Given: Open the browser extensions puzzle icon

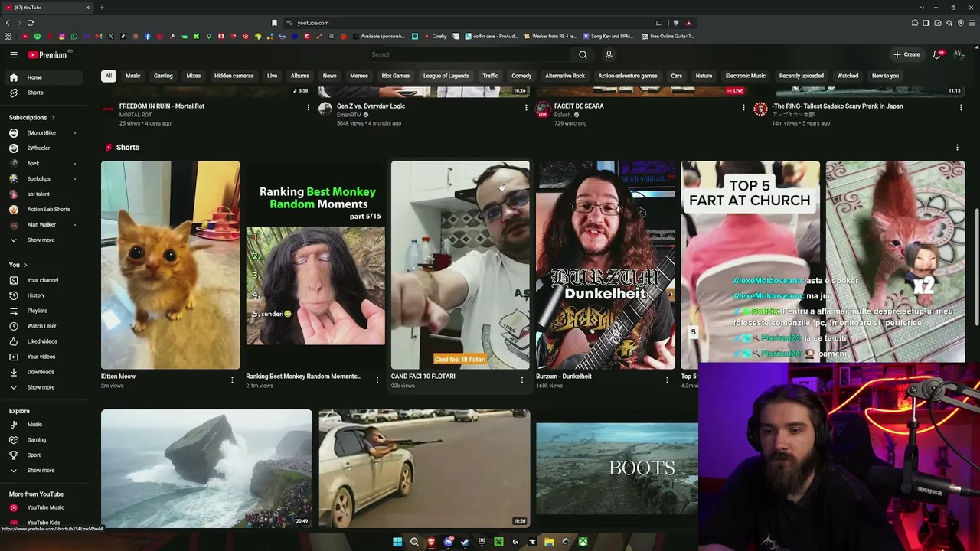Looking at the screenshot, I should 915,23.
